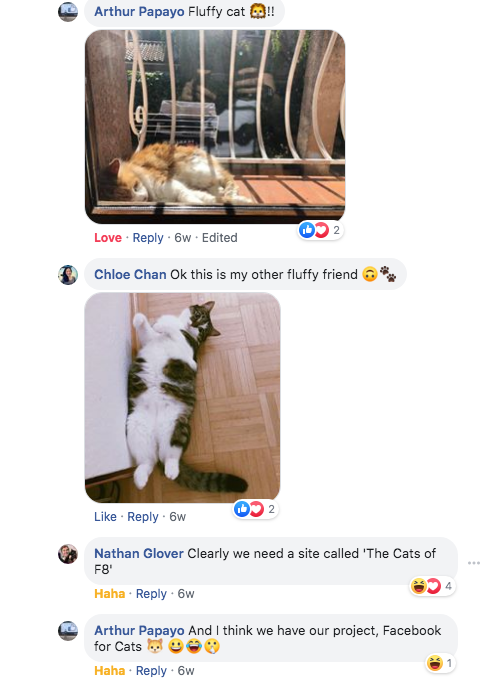Like Chloe Chan's fluffy friend comment
This screenshot has width=488, height=686.
(x=105, y=517)
